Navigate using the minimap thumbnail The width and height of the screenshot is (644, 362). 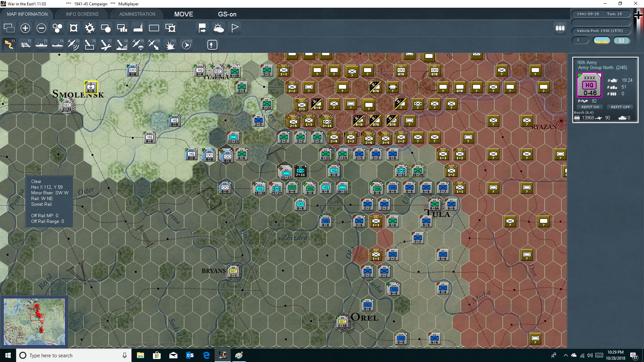tap(34, 322)
